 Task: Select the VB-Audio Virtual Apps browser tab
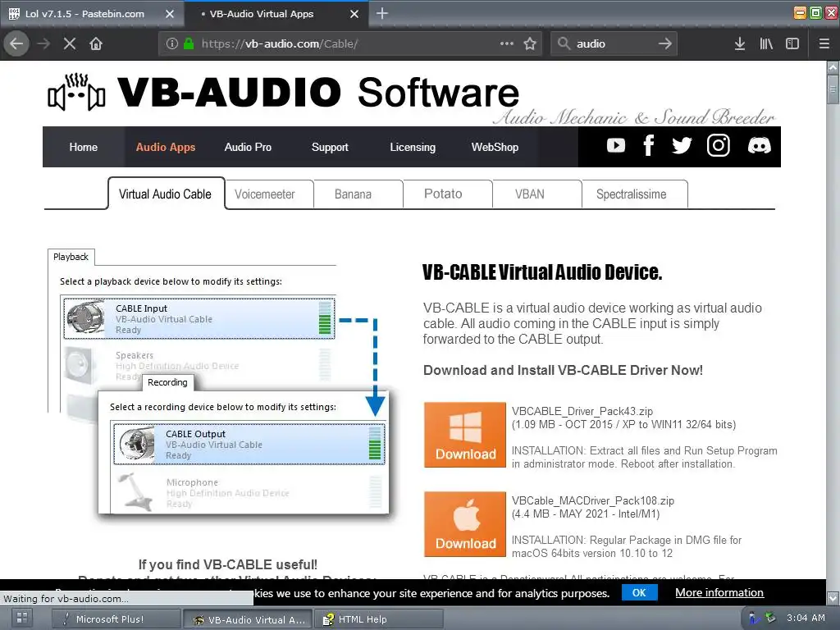[x=276, y=14]
